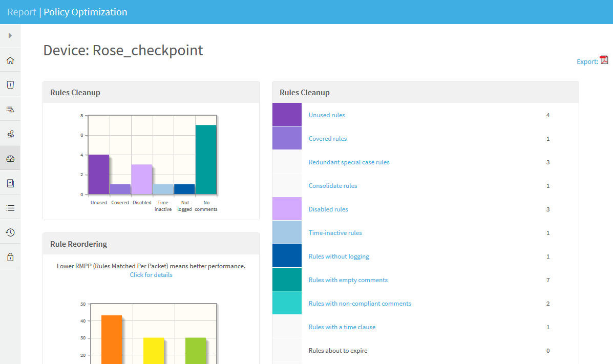Open the history clock icon in sidebar
The width and height of the screenshot is (613, 364).
pos(10,232)
